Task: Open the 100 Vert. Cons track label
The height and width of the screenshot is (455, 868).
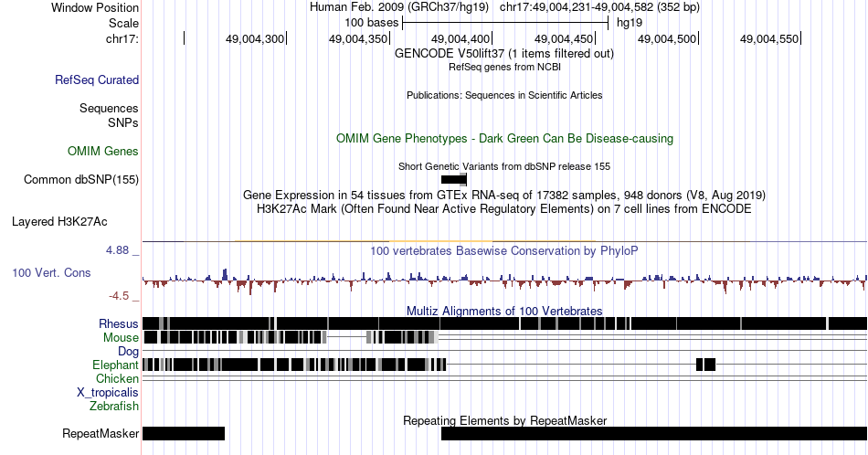Action: point(51,272)
